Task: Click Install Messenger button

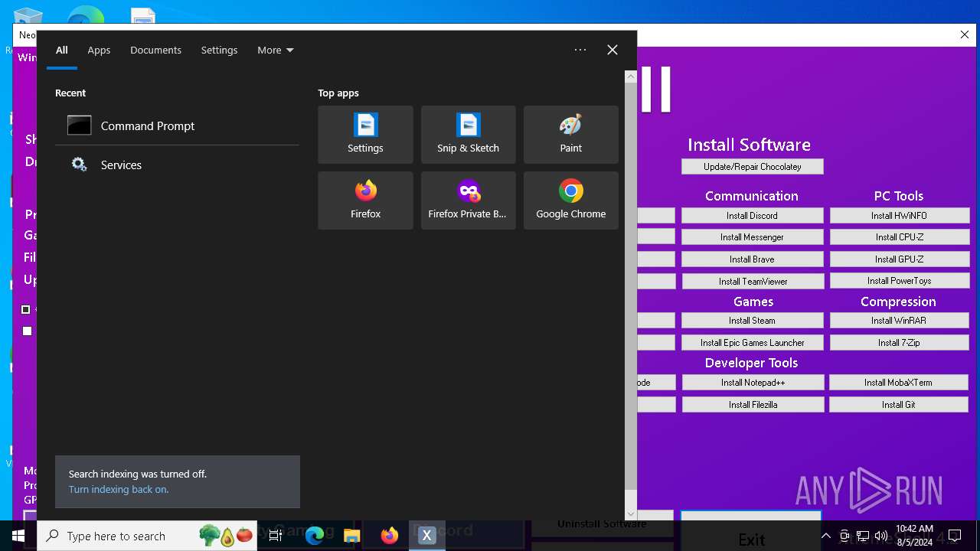Action: 752,237
